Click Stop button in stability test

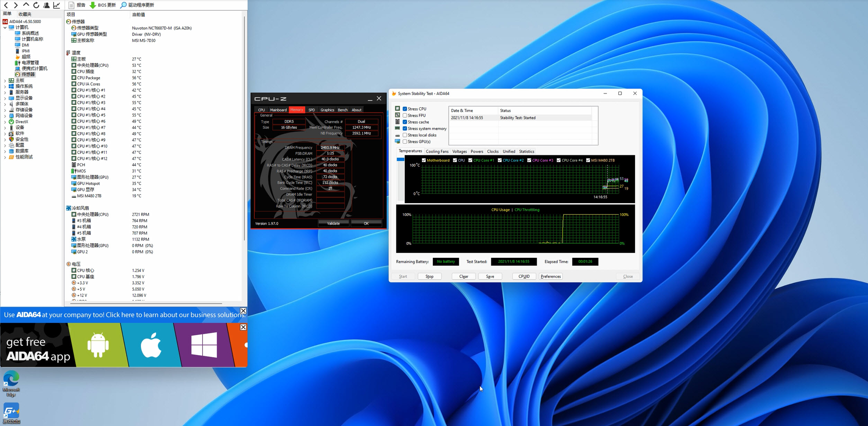[429, 277]
